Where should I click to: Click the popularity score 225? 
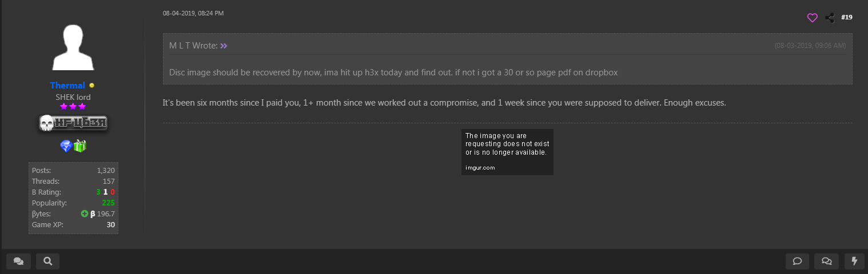coord(108,203)
